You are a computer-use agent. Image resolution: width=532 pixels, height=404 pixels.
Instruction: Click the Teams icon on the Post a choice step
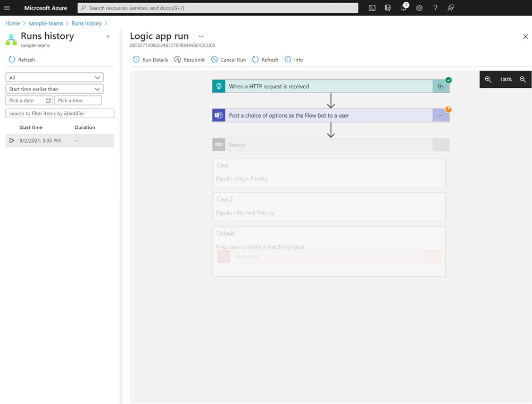click(x=219, y=116)
